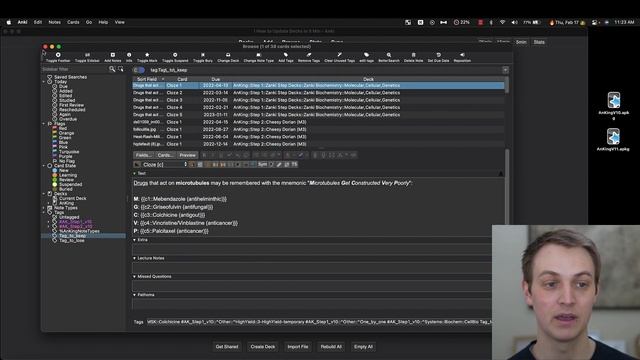Click the Preview button

[x=188, y=155]
